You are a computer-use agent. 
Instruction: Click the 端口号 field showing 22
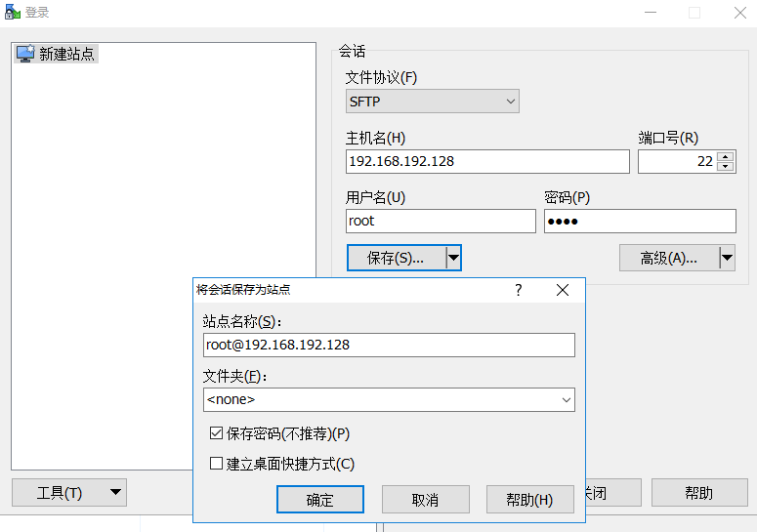pyautogui.click(x=677, y=161)
